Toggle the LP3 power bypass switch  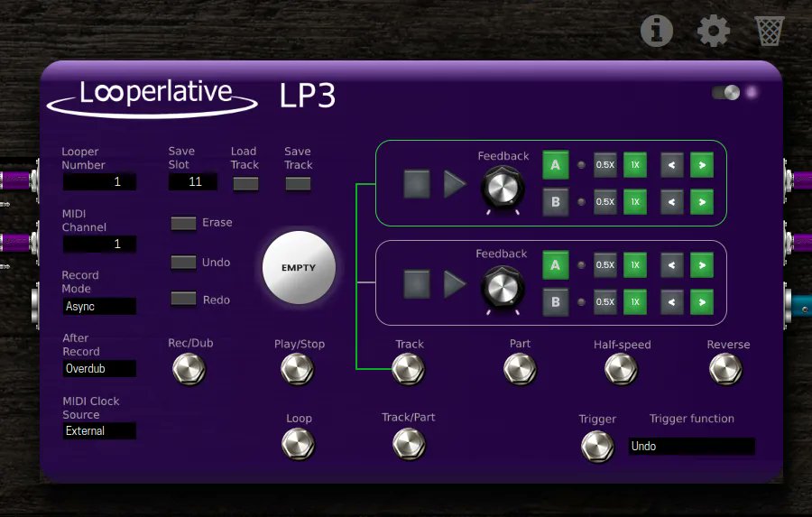pyautogui.click(x=725, y=93)
